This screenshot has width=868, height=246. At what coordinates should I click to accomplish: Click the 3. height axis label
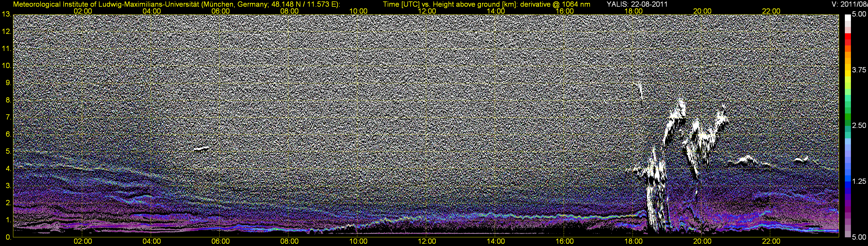(x=9, y=186)
